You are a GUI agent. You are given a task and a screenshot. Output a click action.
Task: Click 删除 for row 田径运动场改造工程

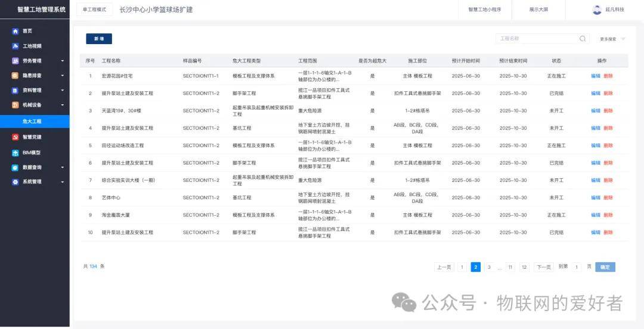pos(608,145)
